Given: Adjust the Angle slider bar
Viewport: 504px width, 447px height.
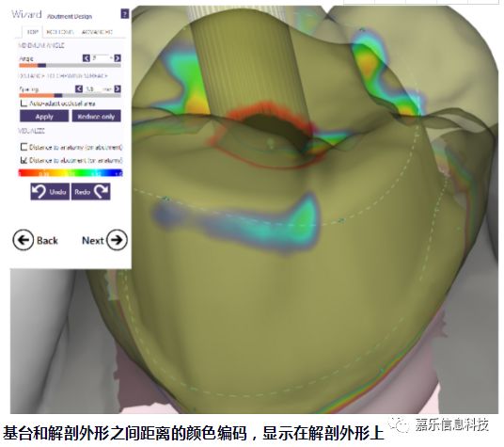Looking at the screenshot, I should 71,65.
